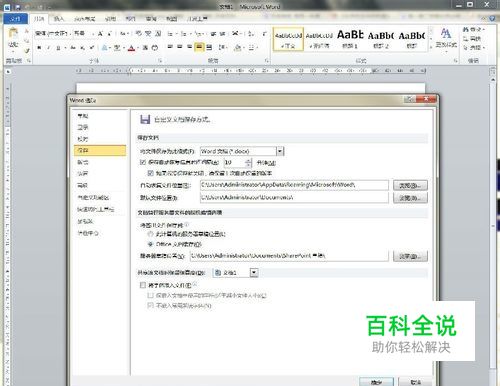This screenshot has height=386, width=500.
Task: Click the Align Right icon
Action: [x=189, y=47]
